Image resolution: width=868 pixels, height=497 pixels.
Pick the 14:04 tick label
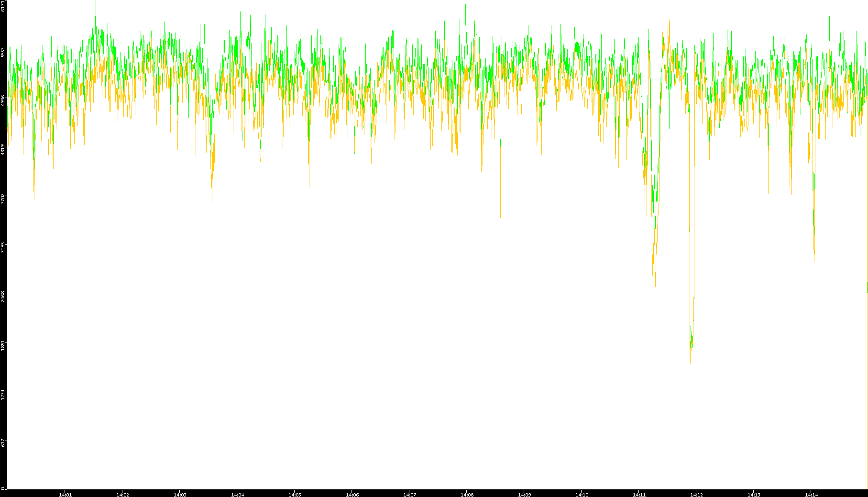(x=237, y=495)
